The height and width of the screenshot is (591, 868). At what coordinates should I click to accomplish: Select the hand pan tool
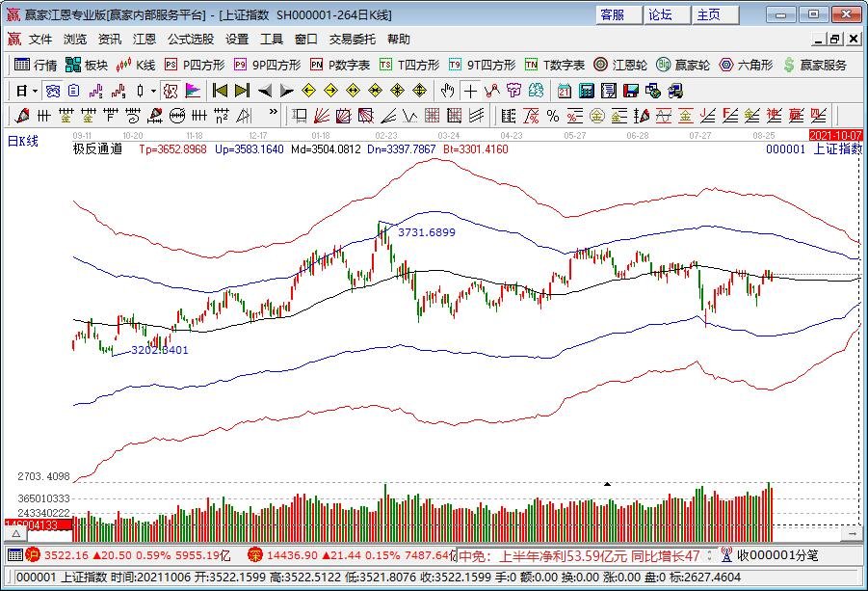point(447,91)
